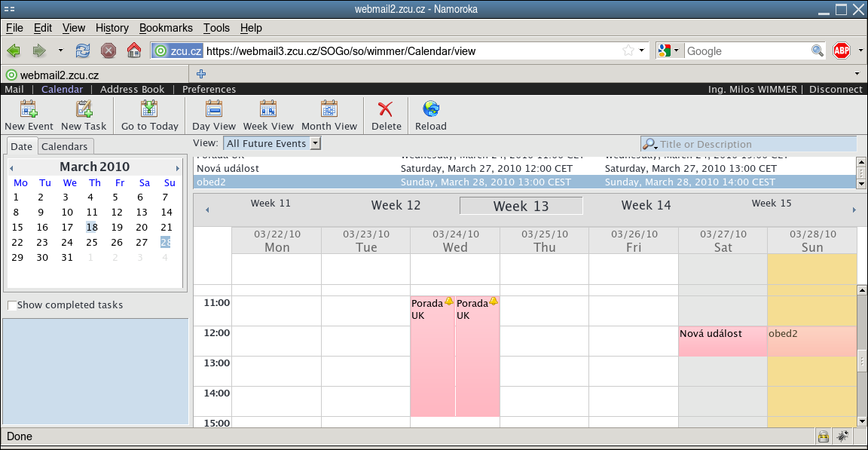Advance mini calendar to next month

(178, 167)
